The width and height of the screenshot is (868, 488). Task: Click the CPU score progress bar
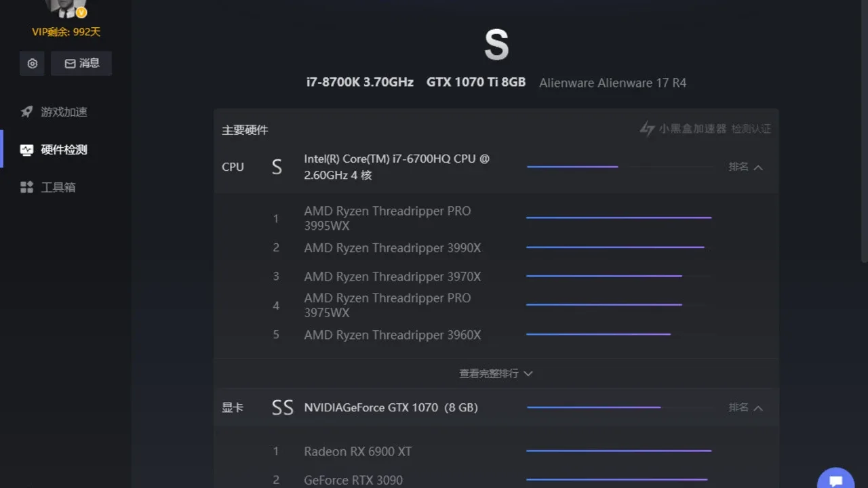pos(620,167)
